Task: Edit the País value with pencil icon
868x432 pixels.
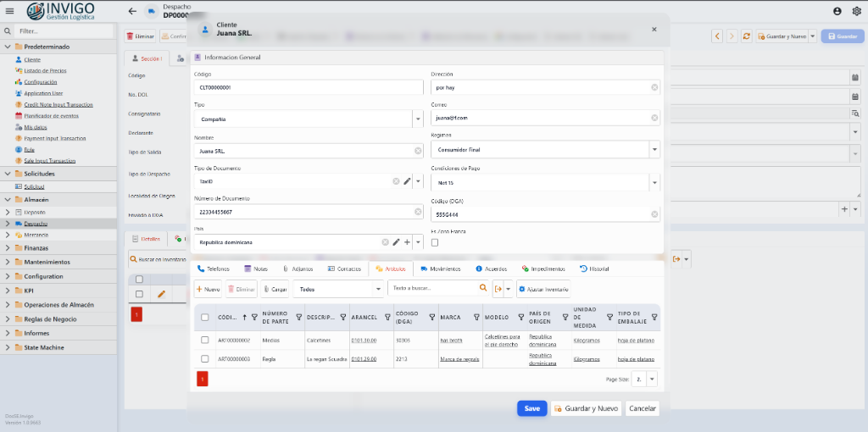Action: tap(396, 242)
